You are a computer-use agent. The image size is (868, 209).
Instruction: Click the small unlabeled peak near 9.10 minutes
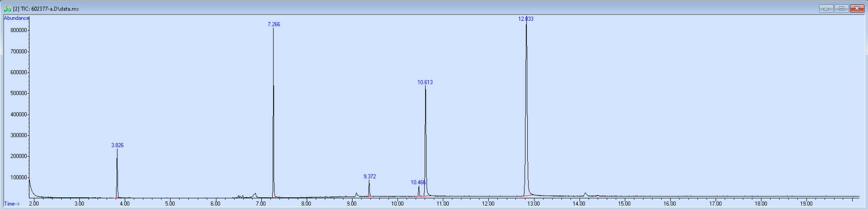coord(357,194)
